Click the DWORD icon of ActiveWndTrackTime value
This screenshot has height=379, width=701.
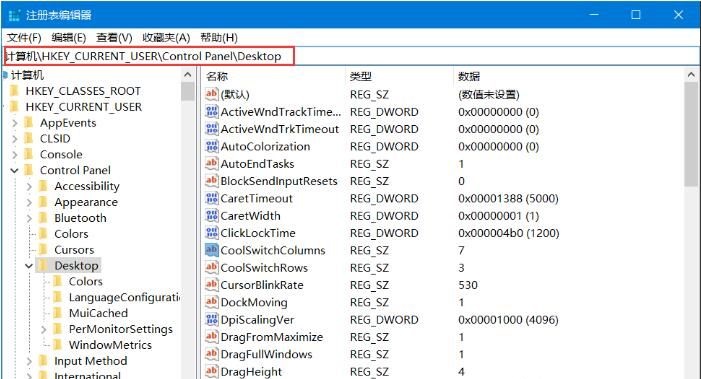point(211,112)
